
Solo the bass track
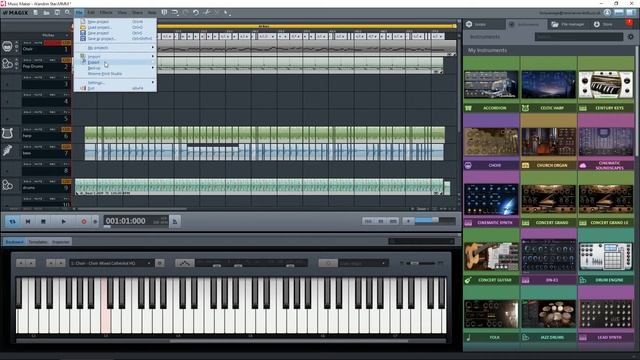[28, 147]
